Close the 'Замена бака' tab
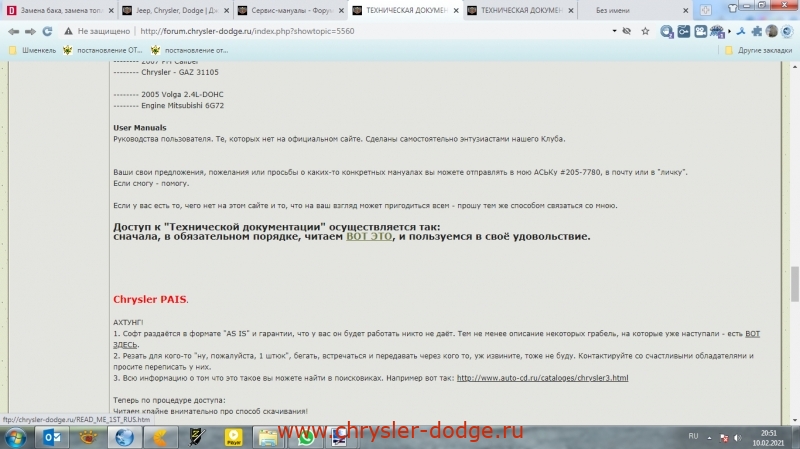 click(x=111, y=10)
